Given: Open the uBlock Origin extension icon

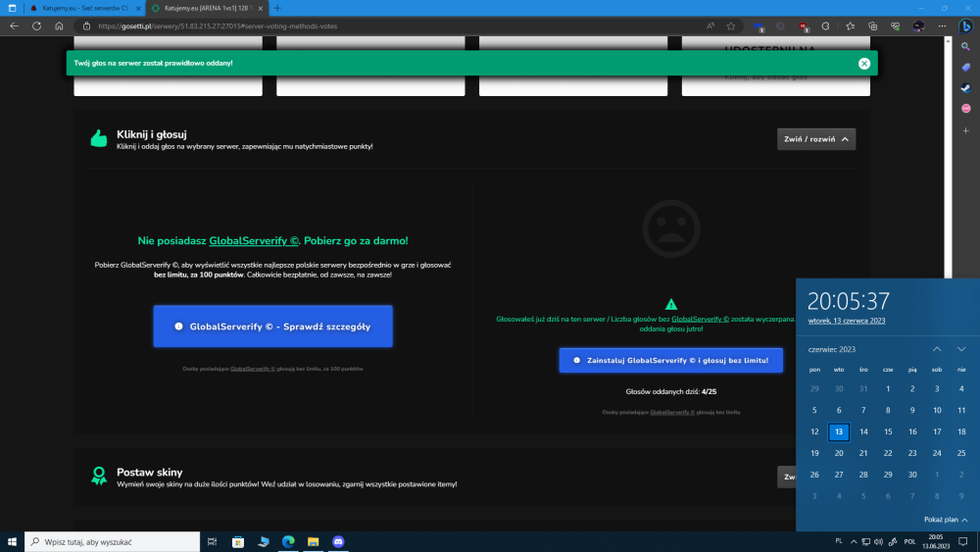Looking at the screenshot, I should (x=804, y=26).
